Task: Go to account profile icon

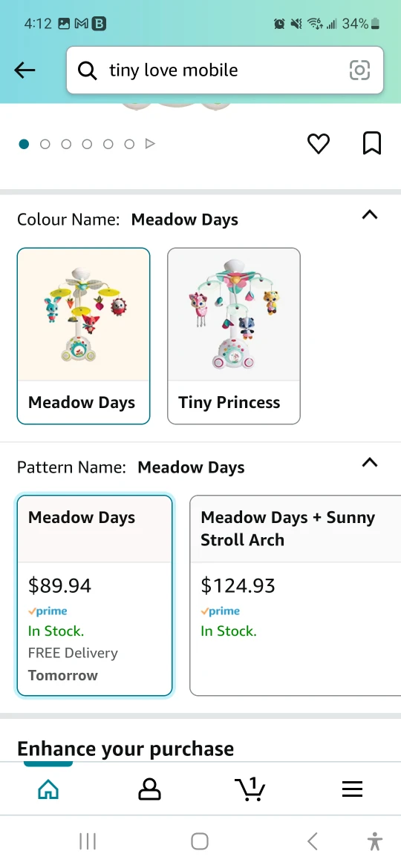Action: (x=149, y=789)
